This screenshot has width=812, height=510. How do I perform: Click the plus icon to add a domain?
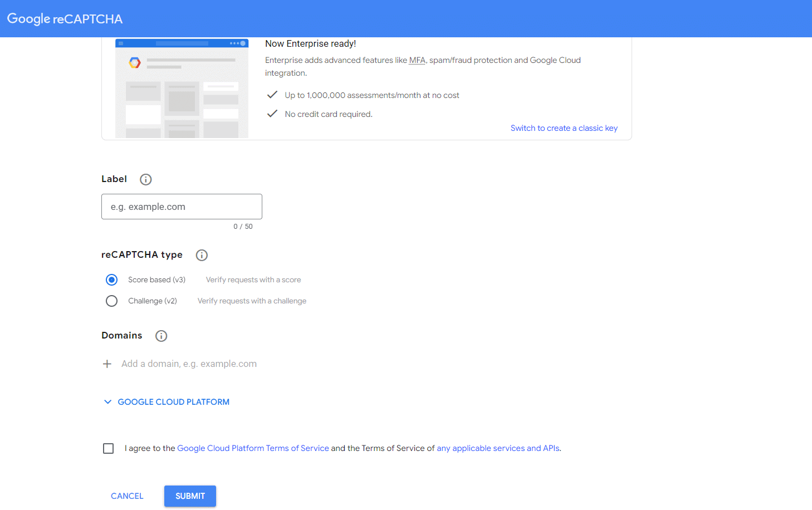click(107, 364)
